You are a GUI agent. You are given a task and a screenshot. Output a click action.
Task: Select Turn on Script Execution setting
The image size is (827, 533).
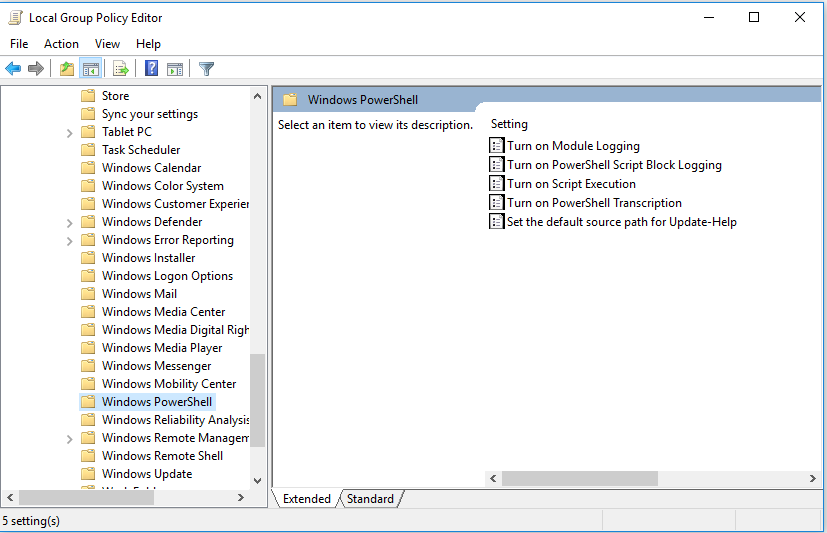coord(571,184)
